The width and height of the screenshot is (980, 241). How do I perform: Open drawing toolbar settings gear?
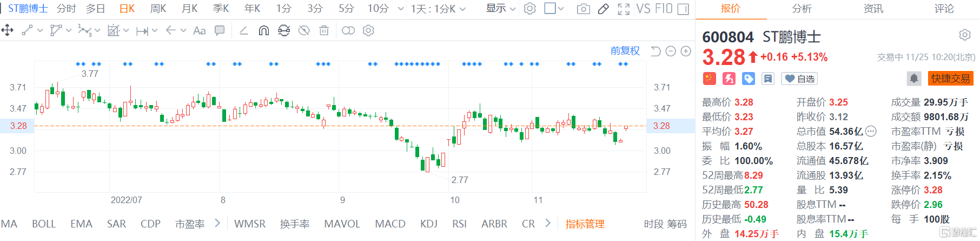368,30
